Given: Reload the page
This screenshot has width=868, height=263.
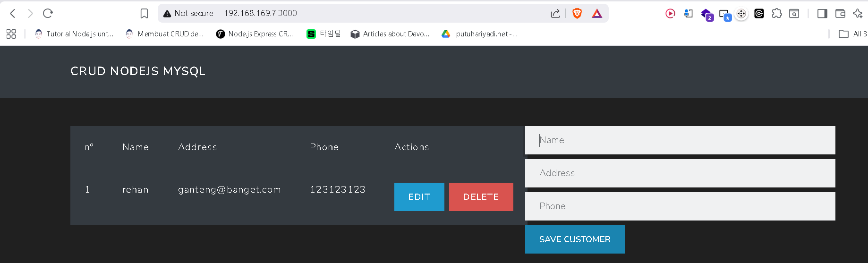Looking at the screenshot, I should click(48, 14).
